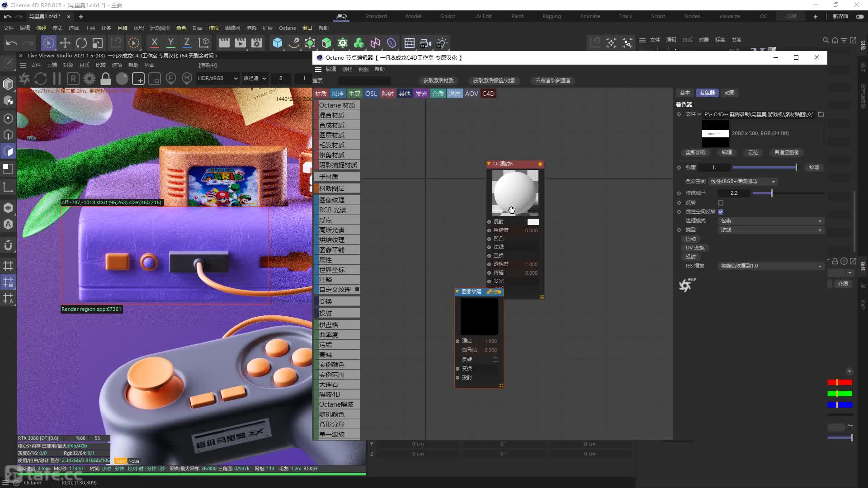Viewport: 868px width, 488px height.
Task: Adjust the 传统伽马 slider
Action: point(788,193)
